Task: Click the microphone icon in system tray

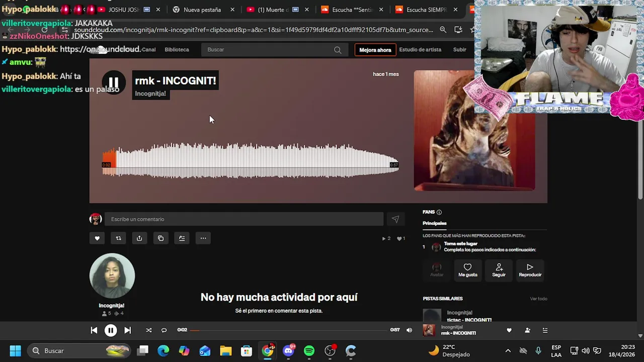Action: (538, 350)
